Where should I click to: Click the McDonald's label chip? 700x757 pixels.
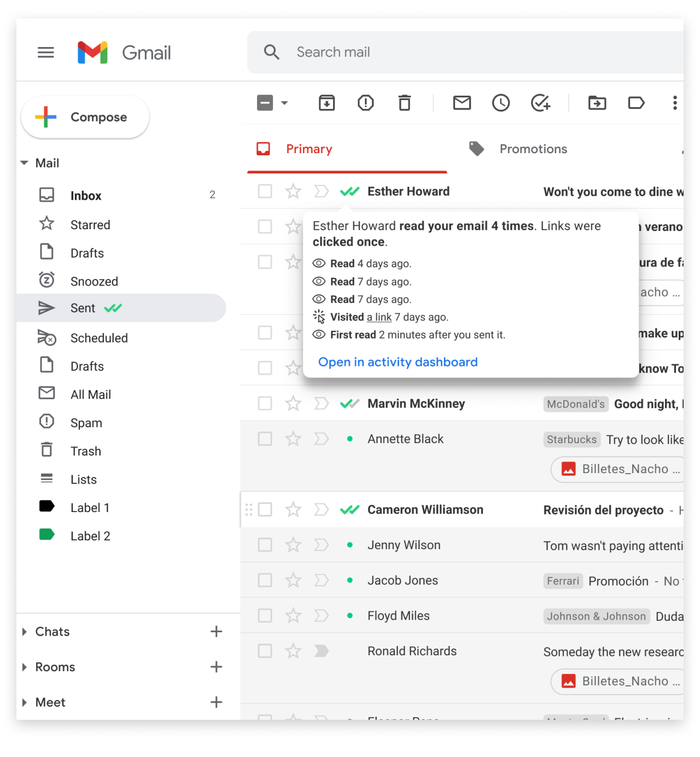click(576, 404)
